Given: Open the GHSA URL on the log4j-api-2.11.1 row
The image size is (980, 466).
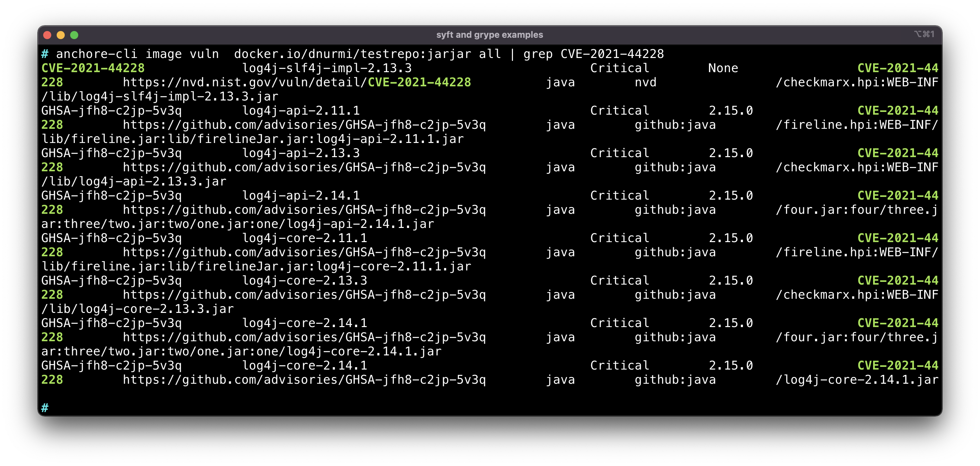Looking at the screenshot, I should (x=304, y=125).
